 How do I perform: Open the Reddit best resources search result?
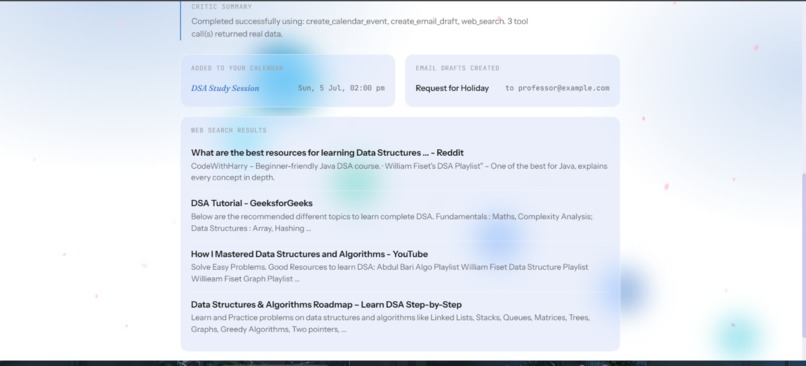click(327, 153)
